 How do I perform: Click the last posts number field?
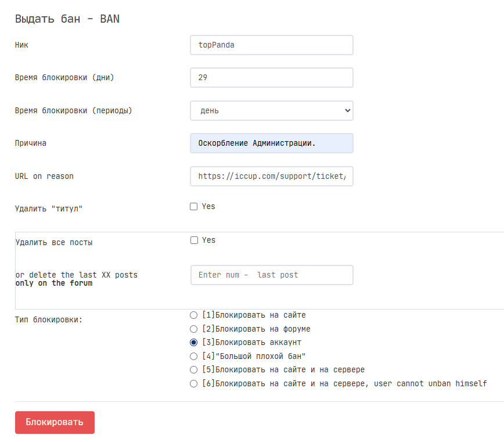(271, 275)
